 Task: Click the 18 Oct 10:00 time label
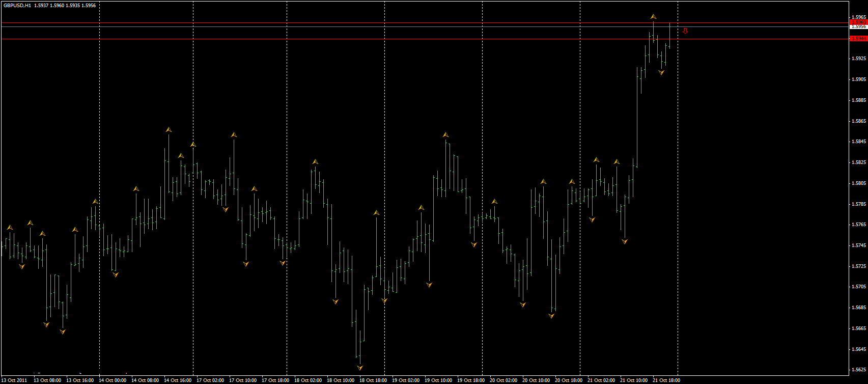point(341,380)
